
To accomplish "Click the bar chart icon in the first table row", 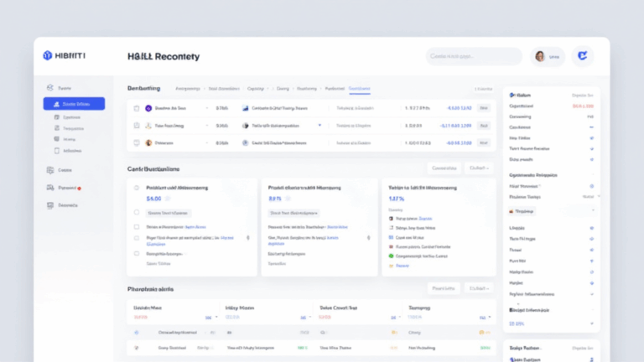I will tap(245, 108).
